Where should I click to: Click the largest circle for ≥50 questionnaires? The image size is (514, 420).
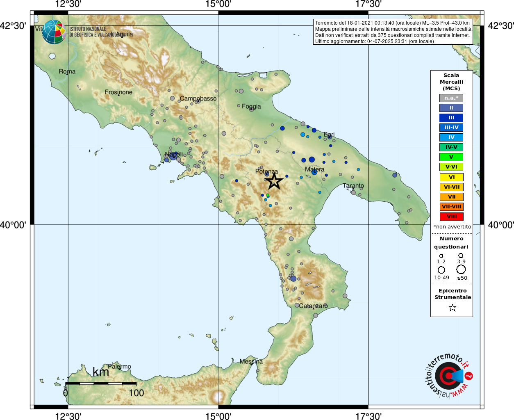tap(461, 269)
